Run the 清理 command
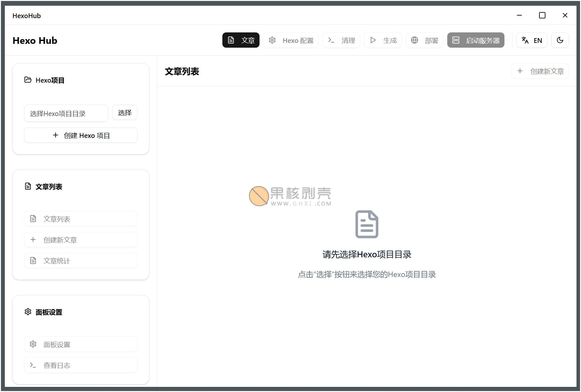The width and height of the screenshot is (581, 392). (341, 40)
